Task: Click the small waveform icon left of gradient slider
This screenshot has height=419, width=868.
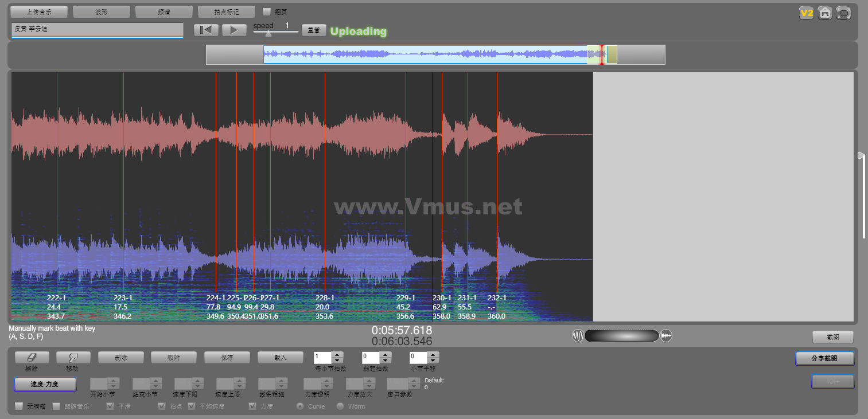Action: [x=578, y=336]
